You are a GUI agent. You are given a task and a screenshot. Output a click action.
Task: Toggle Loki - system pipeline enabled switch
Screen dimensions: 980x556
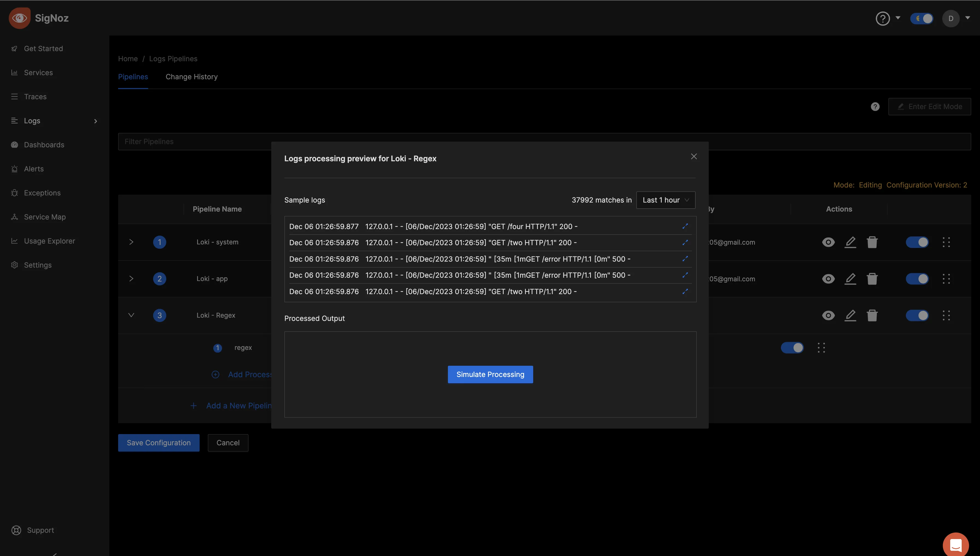click(x=917, y=242)
